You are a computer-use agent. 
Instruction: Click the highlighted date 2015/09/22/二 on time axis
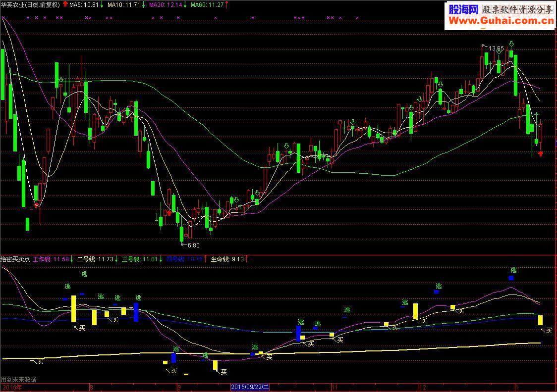coord(250,387)
